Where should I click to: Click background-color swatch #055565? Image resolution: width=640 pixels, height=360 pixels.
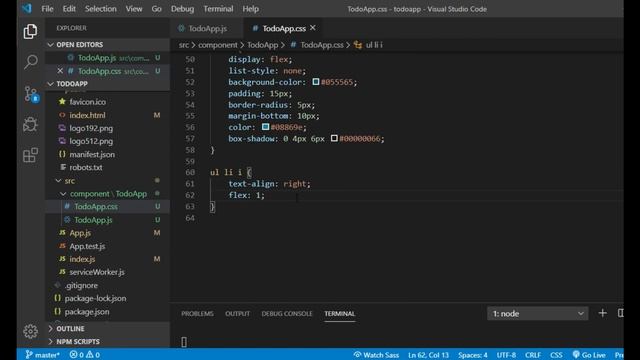[316, 82]
